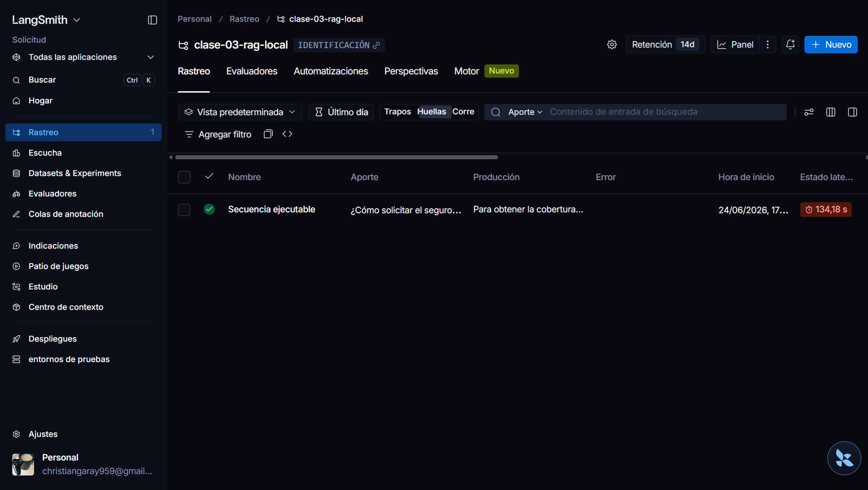The image size is (868, 490).
Task: Switch to the Perspectivas tab
Action: point(411,71)
